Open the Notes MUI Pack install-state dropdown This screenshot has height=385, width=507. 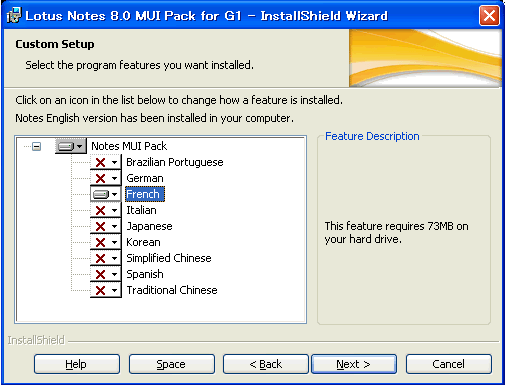pyautogui.click(x=71, y=146)
